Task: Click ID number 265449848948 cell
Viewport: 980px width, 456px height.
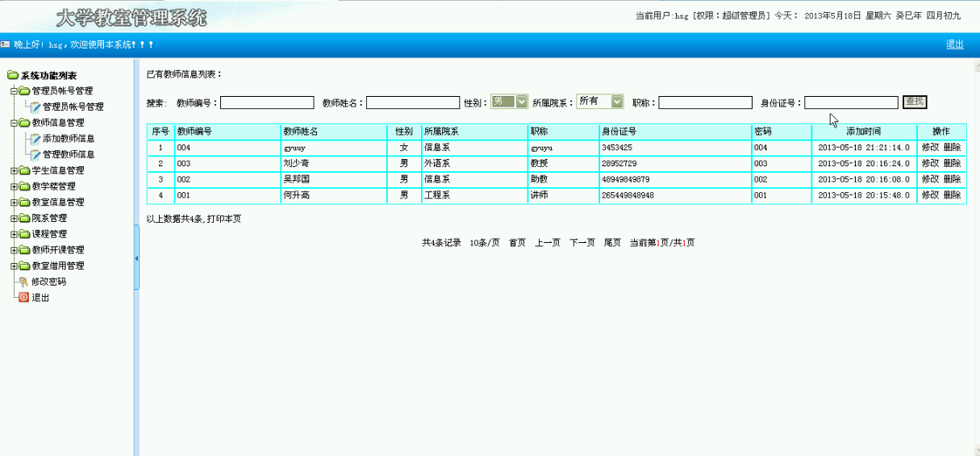Action: point(675,195)
